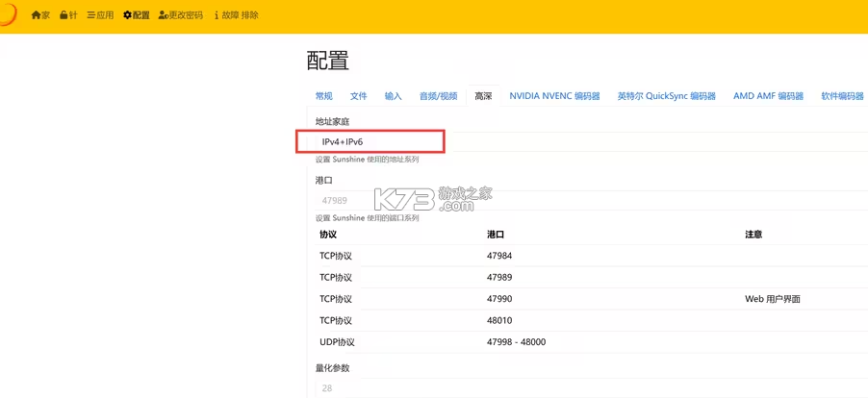Screen dimensions: 868x398
Task: Click the Sunshine logo icon
Action: click(8, 14)
